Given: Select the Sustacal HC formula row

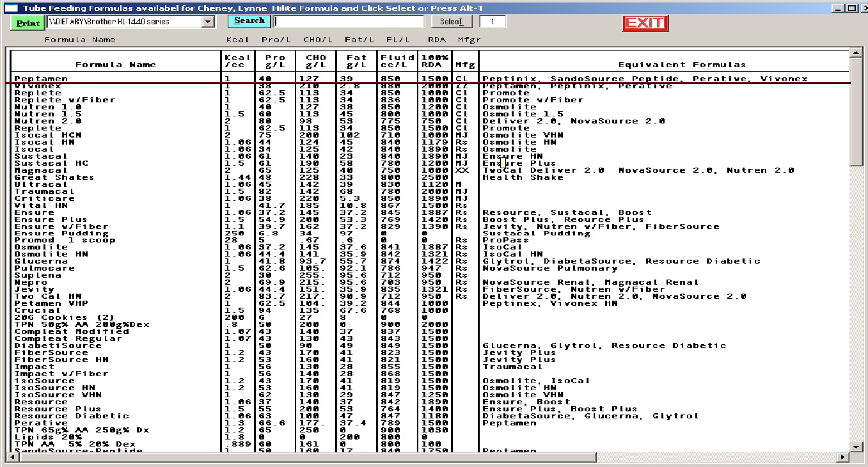Looking at the screenshot, I should (x=429, y=163).
